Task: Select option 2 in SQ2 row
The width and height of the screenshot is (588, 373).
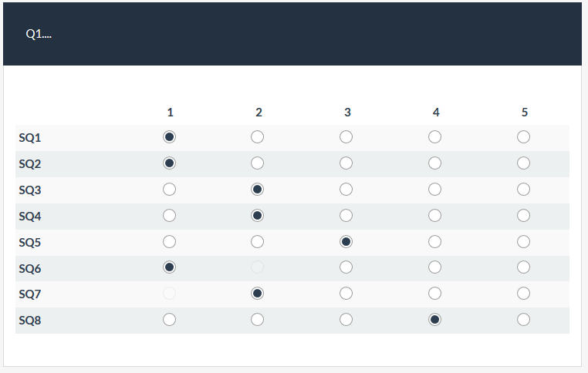Action: pyautogui.click(x=258, y=163)
